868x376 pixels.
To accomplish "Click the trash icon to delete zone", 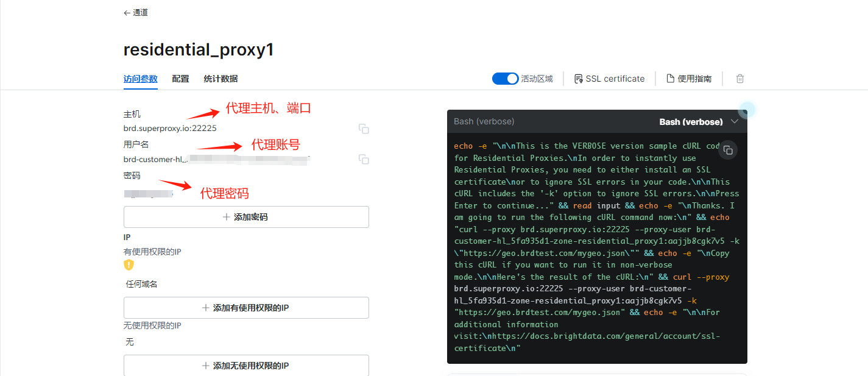I will coord(740,79).
